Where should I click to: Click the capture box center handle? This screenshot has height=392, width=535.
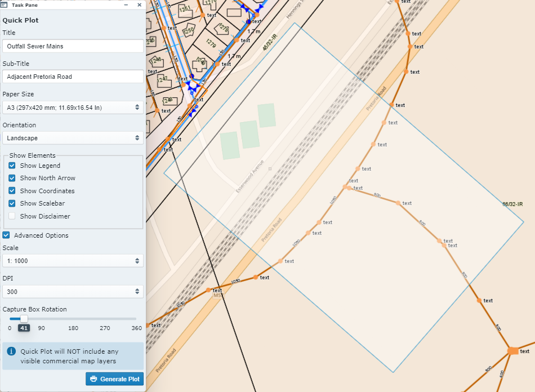(270, 168)
